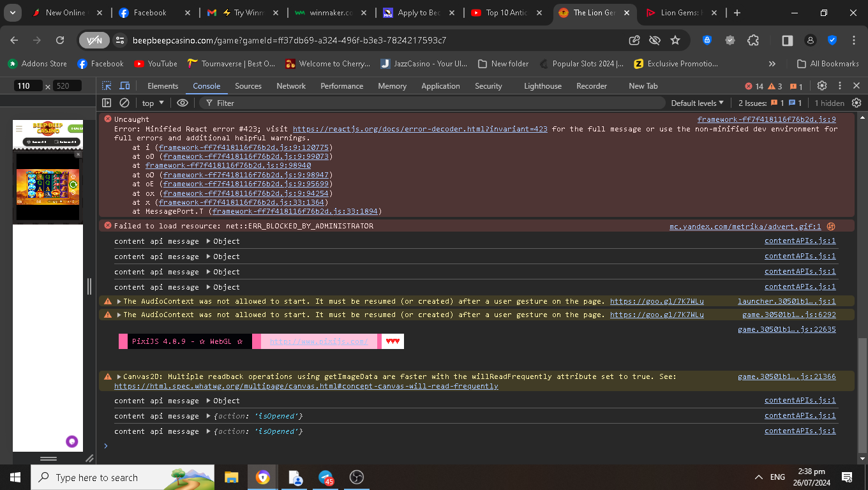Toggle the browser side panel icon
The width and height of the screenshot is (868, 490).
788,40
